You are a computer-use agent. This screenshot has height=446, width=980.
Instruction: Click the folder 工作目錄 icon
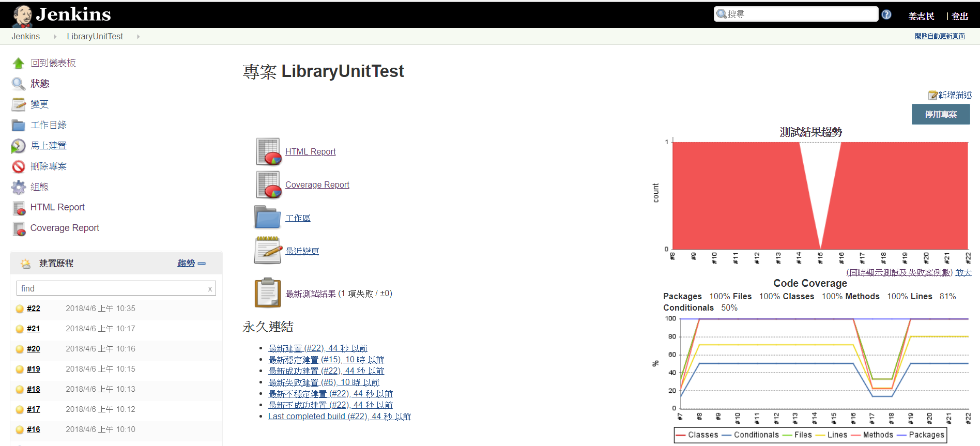coord(19,125)
